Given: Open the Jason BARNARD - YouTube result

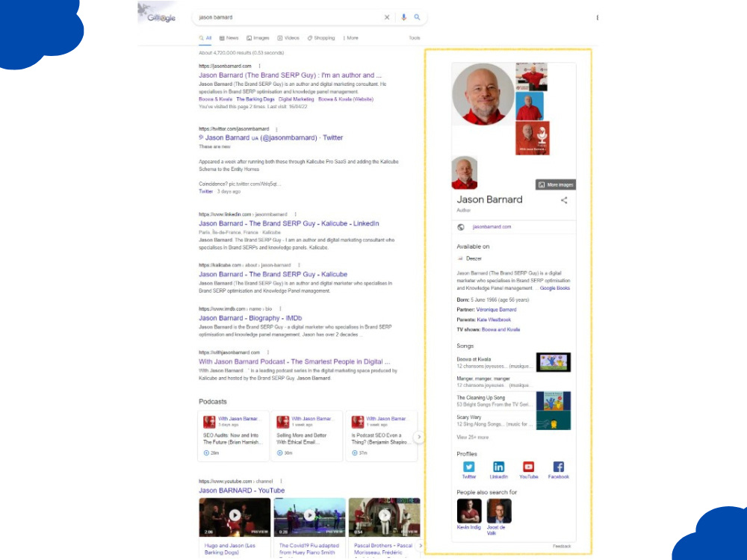Looking at the screenshot, I should pos(241,491).
